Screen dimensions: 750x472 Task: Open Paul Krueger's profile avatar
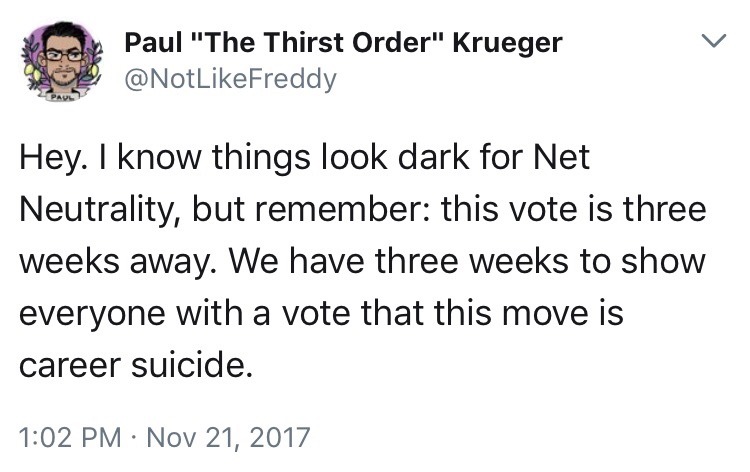[x=62, y=60]
